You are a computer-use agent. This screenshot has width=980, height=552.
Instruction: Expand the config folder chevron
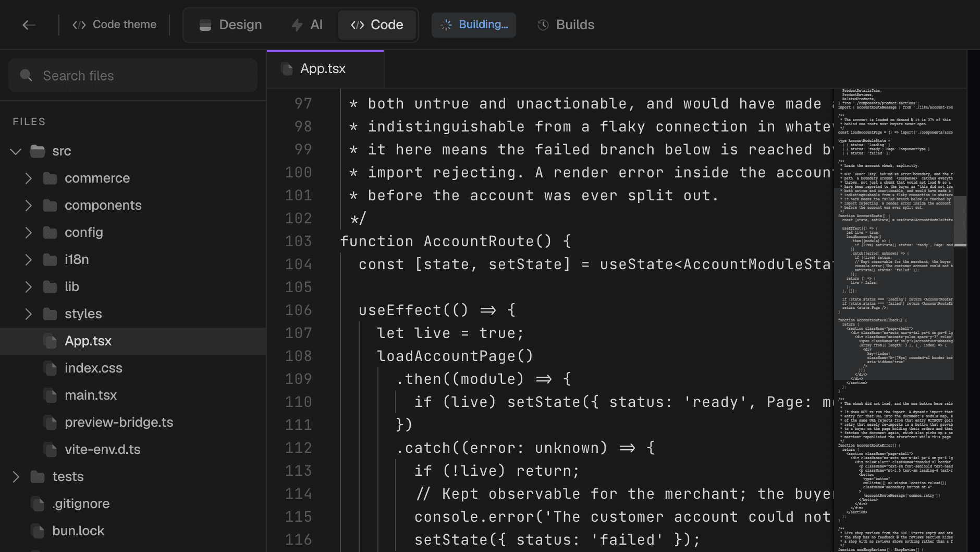click(29, 233)
